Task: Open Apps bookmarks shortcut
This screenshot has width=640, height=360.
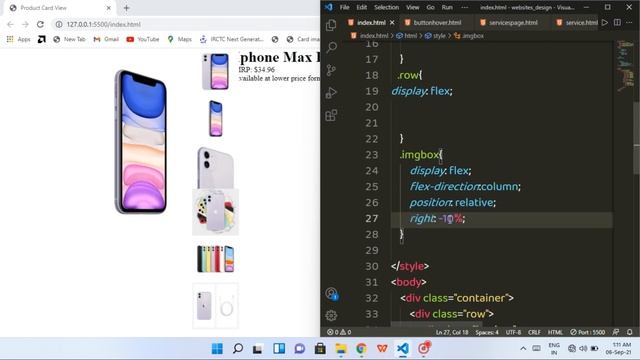Action: pyautogui.click(x=18, y=39)
